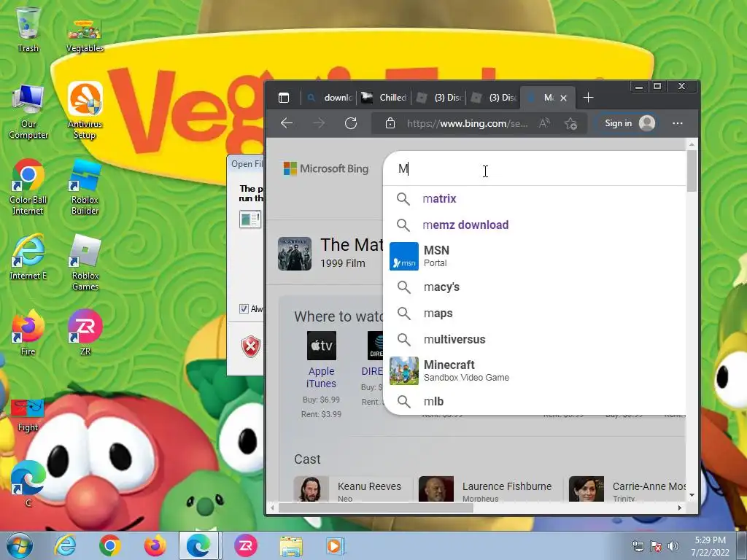Click the Microsoft Bing logo
The image size is (747, 560).
tap(326, 168)
